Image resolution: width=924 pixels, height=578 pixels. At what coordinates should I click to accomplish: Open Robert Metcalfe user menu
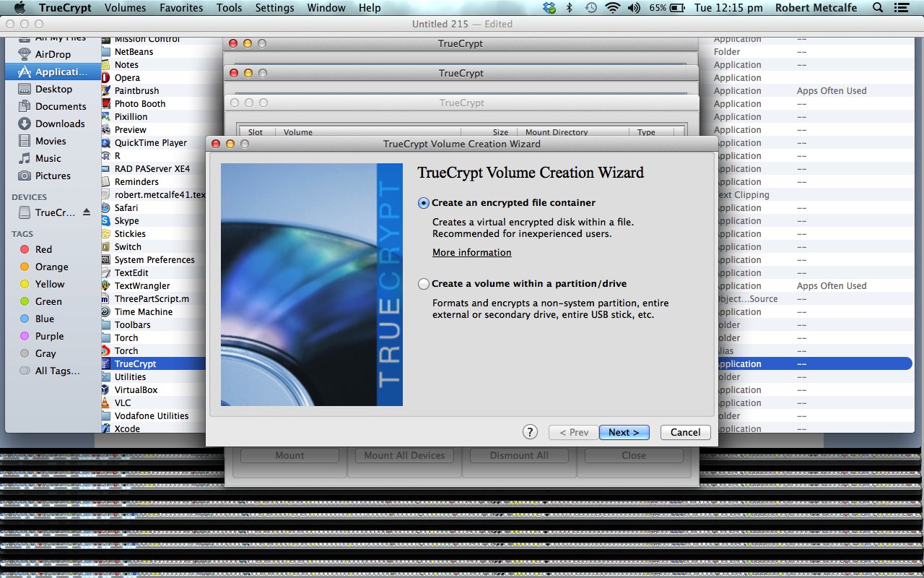pyautogui.click(x=816, y=8)
